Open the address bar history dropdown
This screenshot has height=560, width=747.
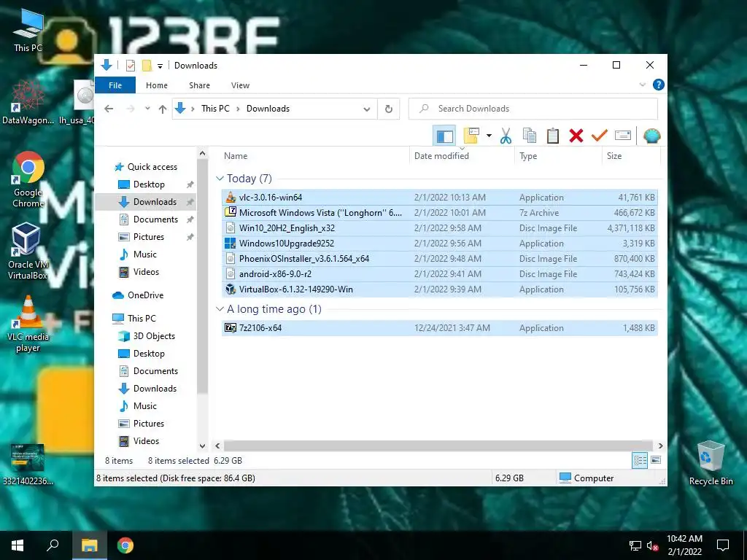[x=366, y=109]
